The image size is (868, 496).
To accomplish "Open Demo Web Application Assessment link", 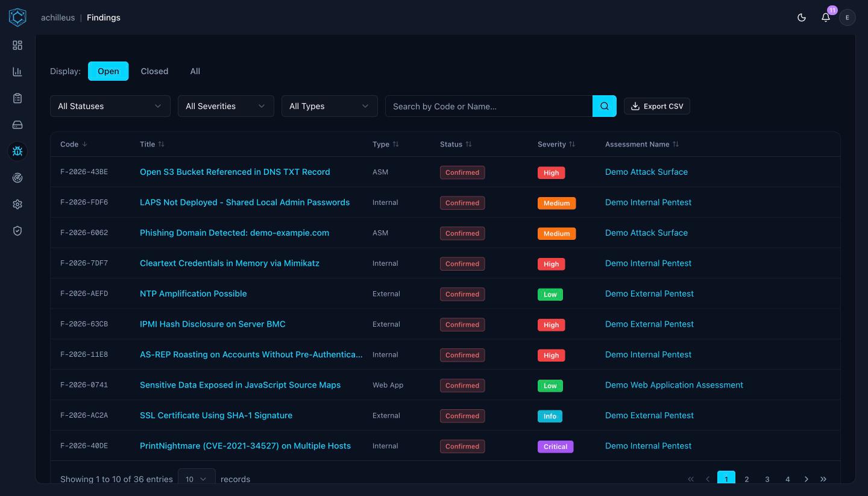I will click(674, 385).
